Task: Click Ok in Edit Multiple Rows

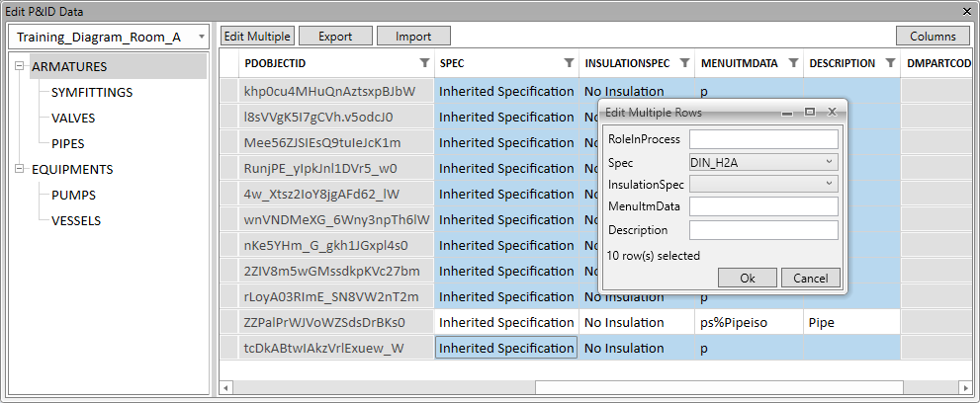Action: click(x=746, y=279)
